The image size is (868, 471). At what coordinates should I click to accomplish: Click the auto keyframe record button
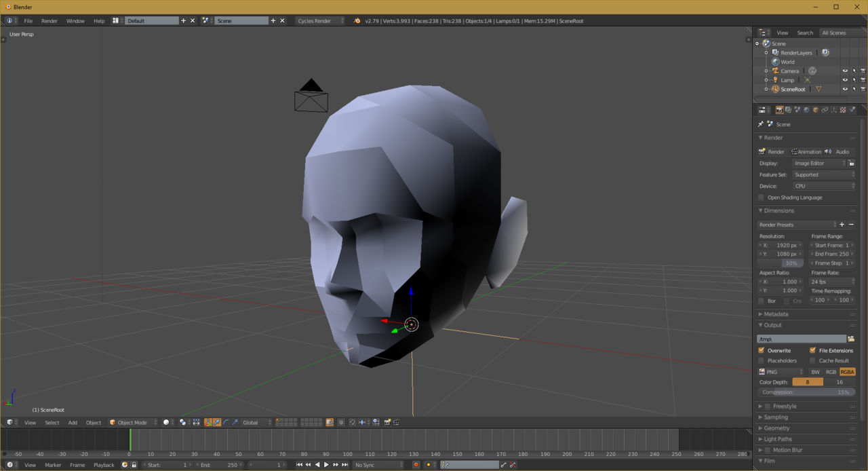point(416,465)
